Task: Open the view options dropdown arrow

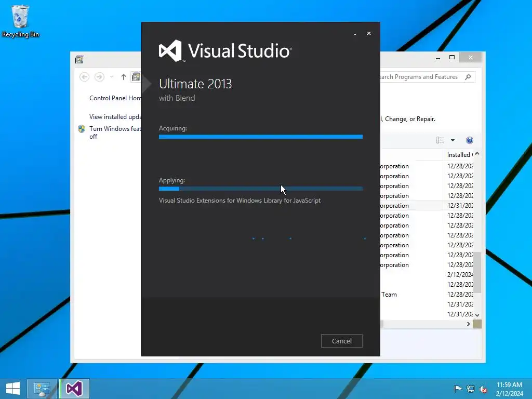Action: coord(453,140)
